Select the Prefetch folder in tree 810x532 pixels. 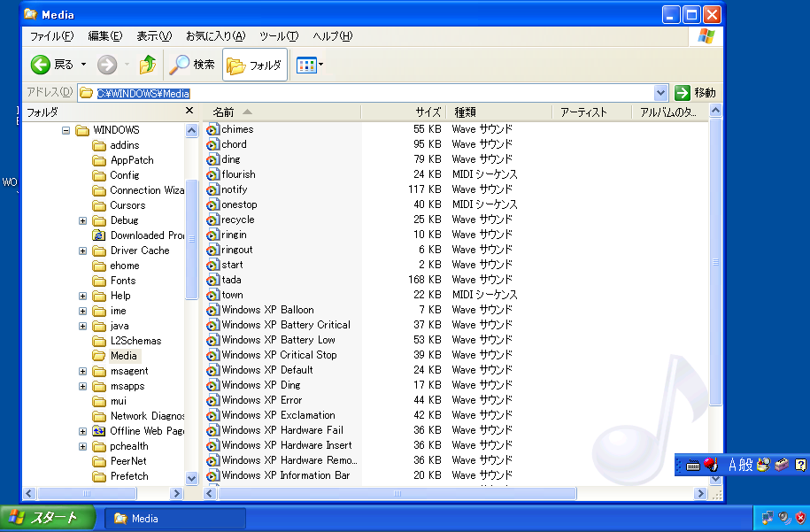(129, 476)
